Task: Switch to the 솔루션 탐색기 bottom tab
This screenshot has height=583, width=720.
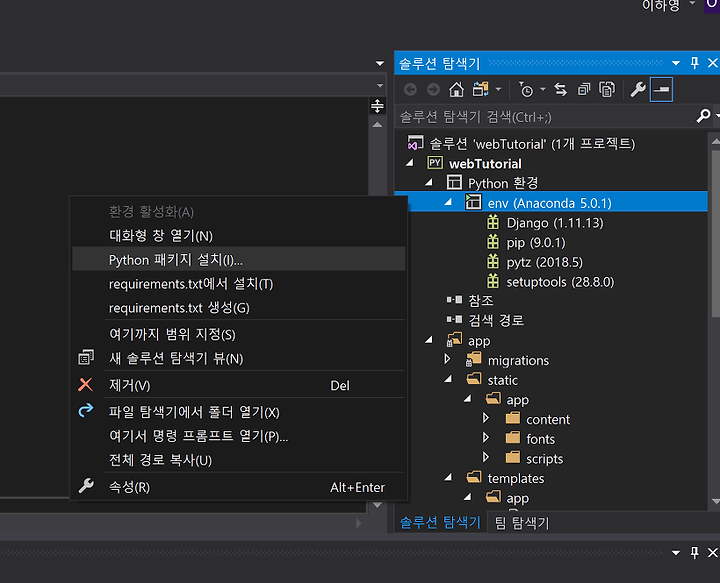Action: coord(440,522)
